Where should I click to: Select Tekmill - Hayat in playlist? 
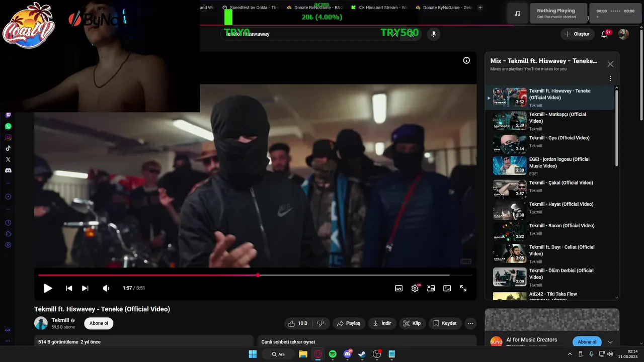point(550,210)
